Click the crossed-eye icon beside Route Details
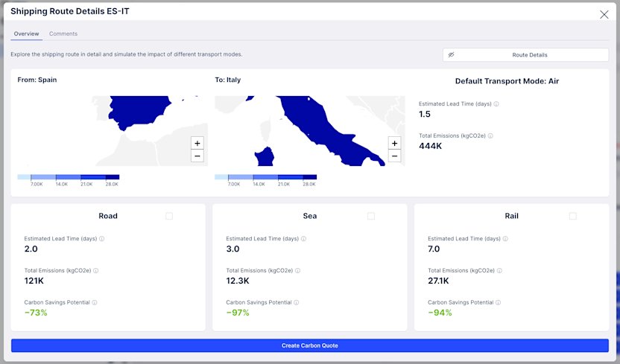620x364 pixels. [x=451, y=55]
